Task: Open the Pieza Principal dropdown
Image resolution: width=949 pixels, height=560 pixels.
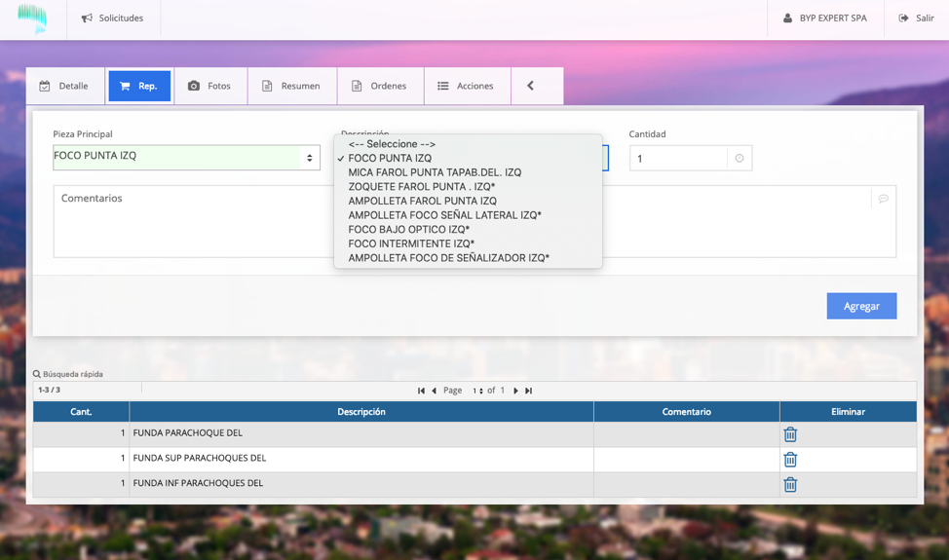Action: pos(186,157)
